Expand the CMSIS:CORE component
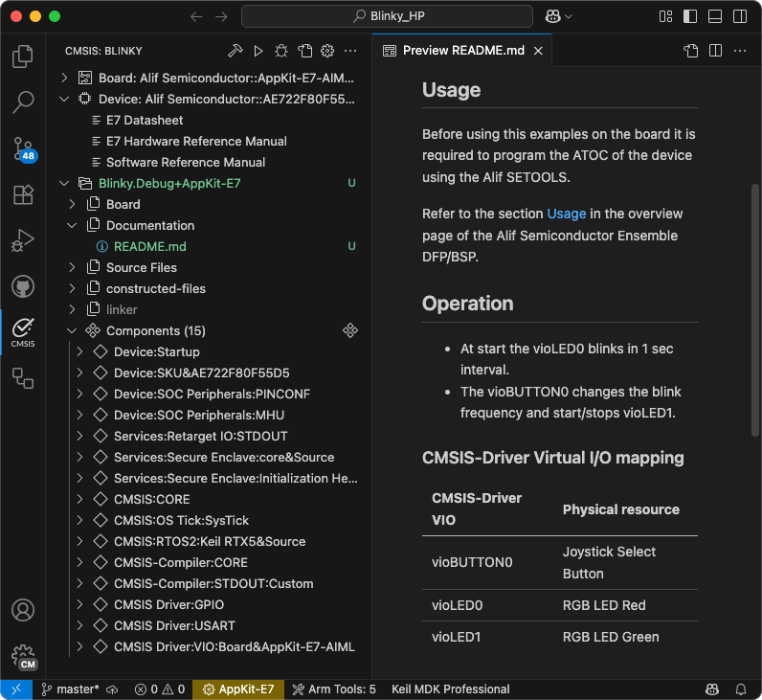Viewport: 762px width, 700px height. [x=79, y=499]
